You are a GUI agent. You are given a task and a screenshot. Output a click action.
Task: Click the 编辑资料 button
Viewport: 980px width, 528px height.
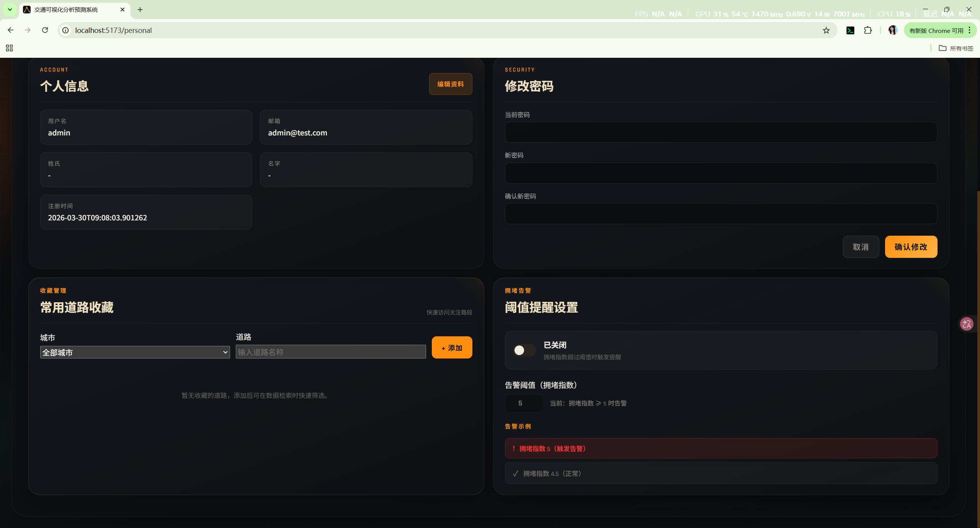(x=450, y=84)
